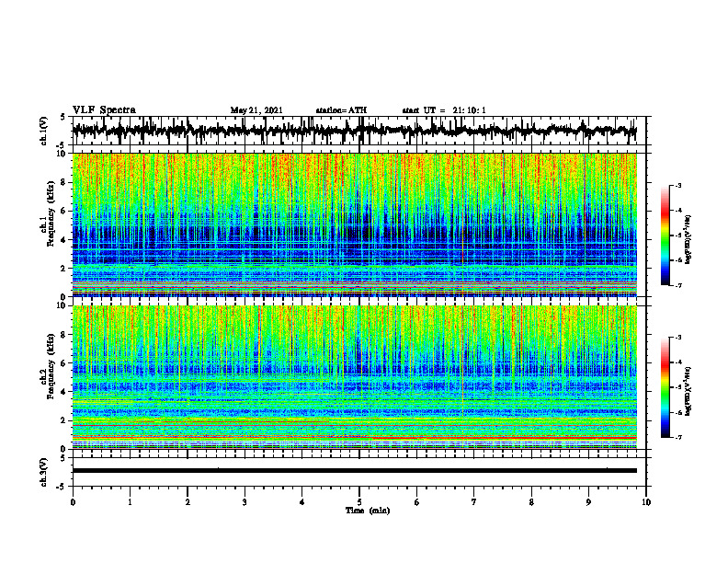Click inside the ch.1 spectrogram panel
Screen dimensions: 728x563
(355, 224)
